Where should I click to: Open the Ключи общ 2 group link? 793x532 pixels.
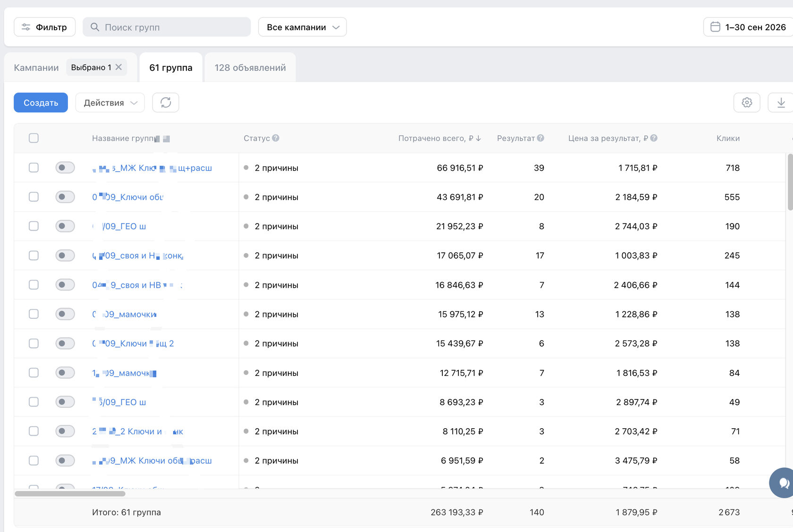click(x=133, y=343)
